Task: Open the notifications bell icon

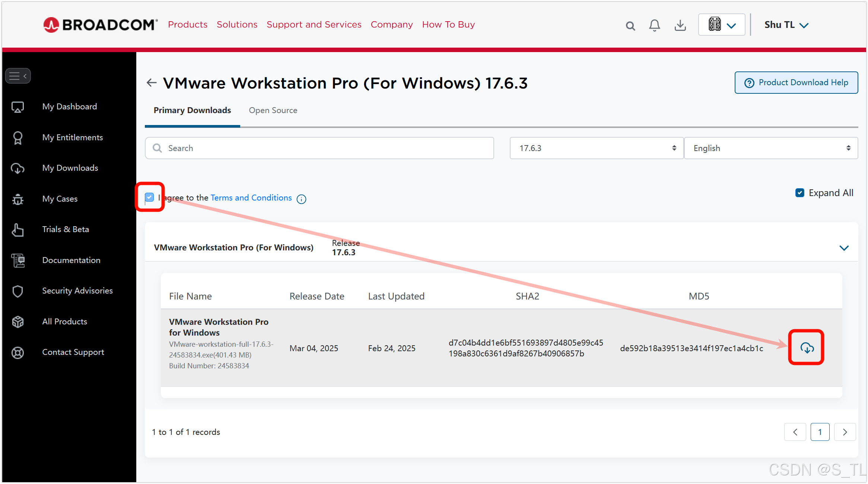Action: tap(654, 25)
